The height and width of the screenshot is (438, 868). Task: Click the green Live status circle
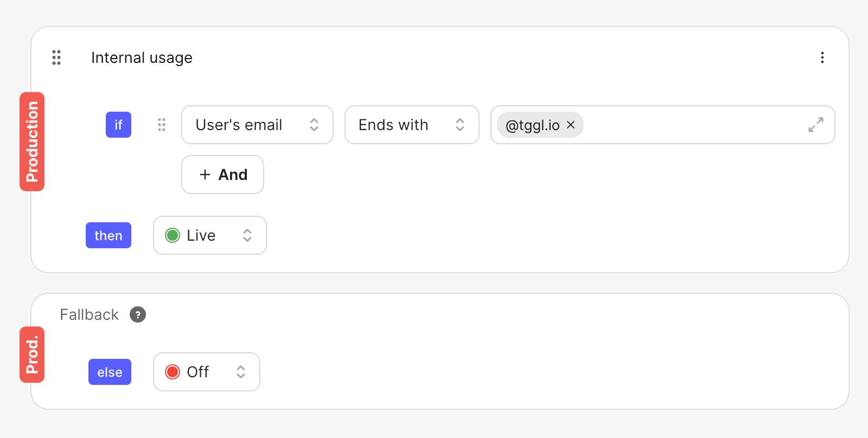pos(173,235)
